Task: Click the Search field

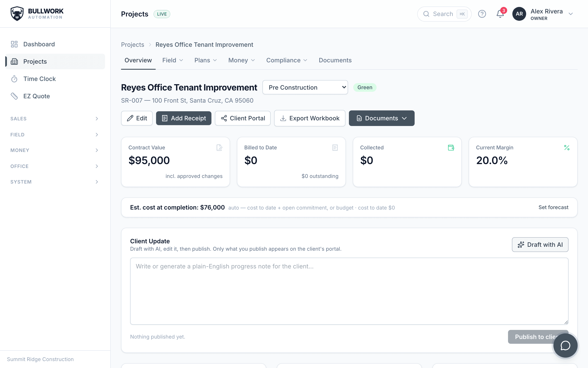Action: [444, 14]
